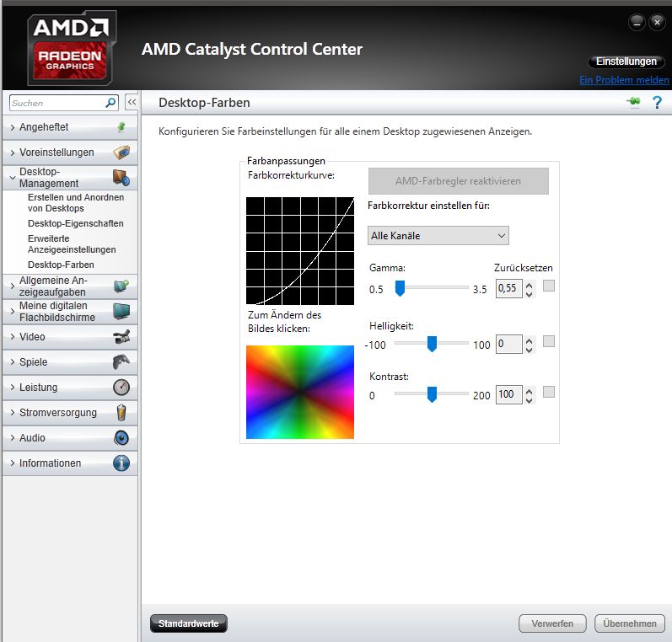672x642 pixels.
Task: Expand the Angeheftet section
Action: pyautogui.click(x=13, y=127)
